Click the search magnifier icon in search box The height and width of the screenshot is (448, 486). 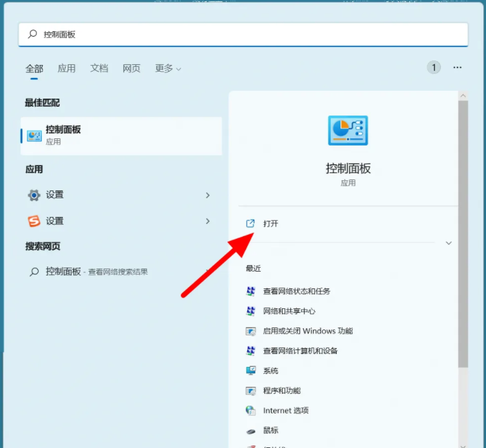[x=33, y=34]
